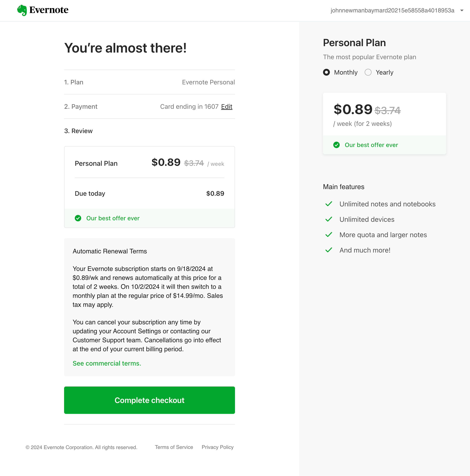Go to the 1. Plan step
470x476 pixels.
click(x=74, y=82)
